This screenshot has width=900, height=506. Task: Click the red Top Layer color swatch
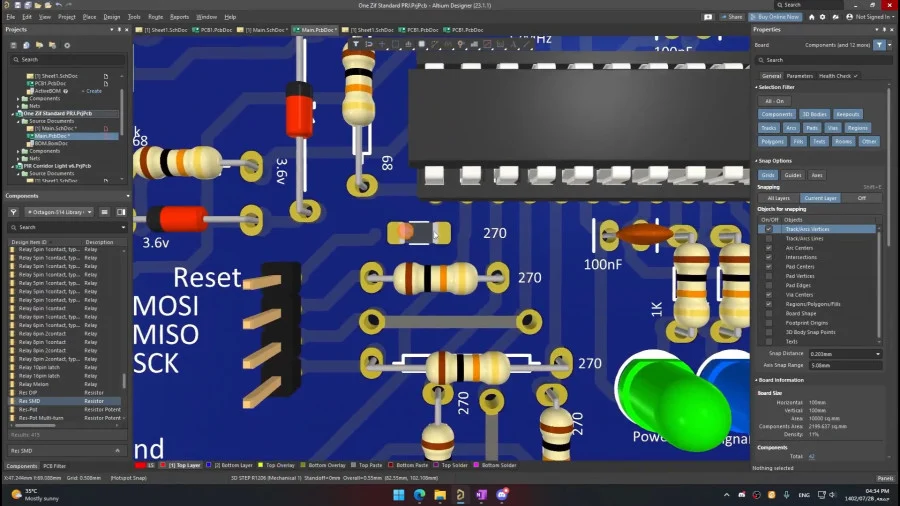tap(162, 465)
